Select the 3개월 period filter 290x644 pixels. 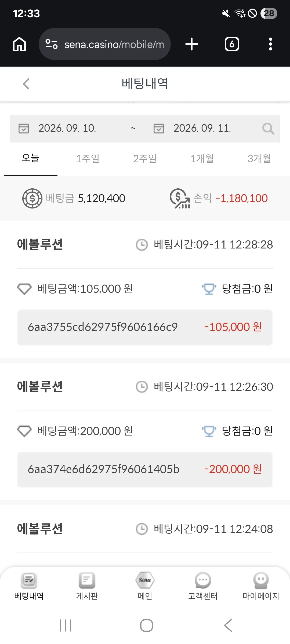click(259, 159)
